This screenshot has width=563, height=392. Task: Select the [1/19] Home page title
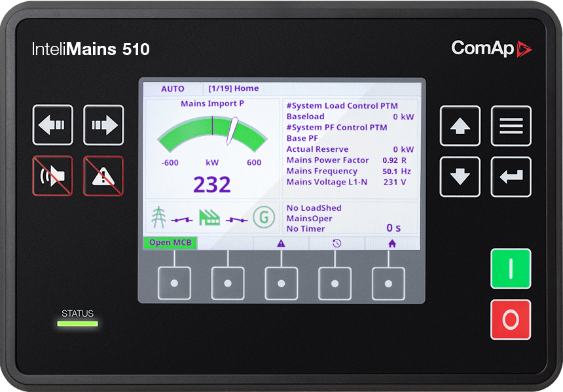tap(233, 89)
